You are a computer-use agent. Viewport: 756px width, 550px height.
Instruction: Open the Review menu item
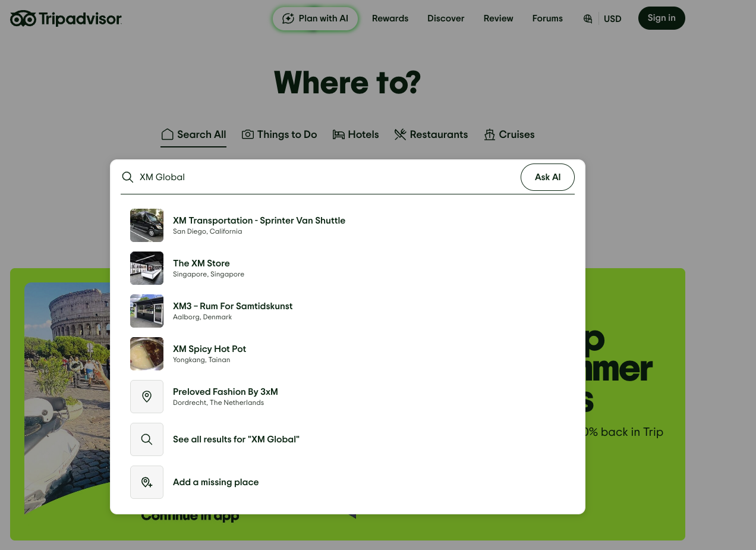498,18
